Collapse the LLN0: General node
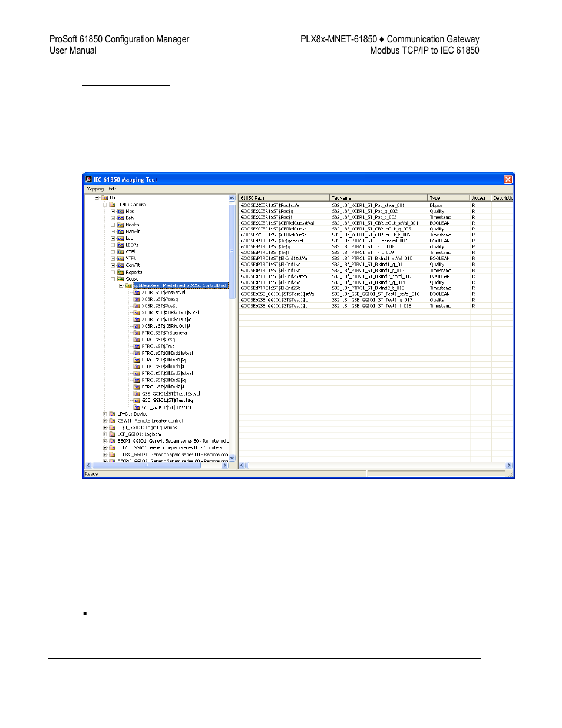Screen dimensions: 562x728 (x=105, y=205)
